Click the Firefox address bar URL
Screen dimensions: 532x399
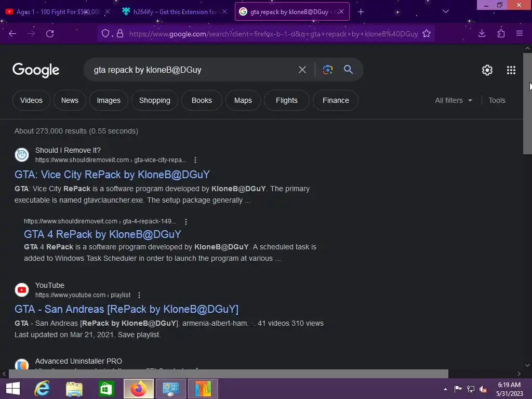point(273,34)
